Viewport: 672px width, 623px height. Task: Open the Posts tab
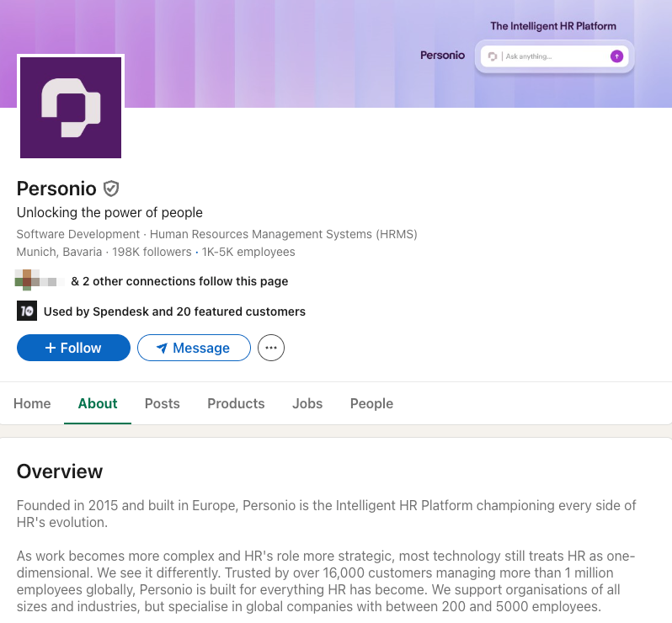click(162, 403)
